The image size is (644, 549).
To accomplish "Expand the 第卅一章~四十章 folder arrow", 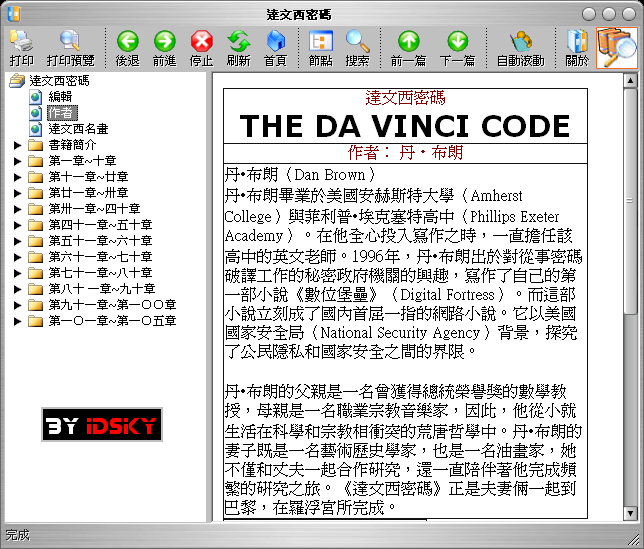I will coord(17,209).
